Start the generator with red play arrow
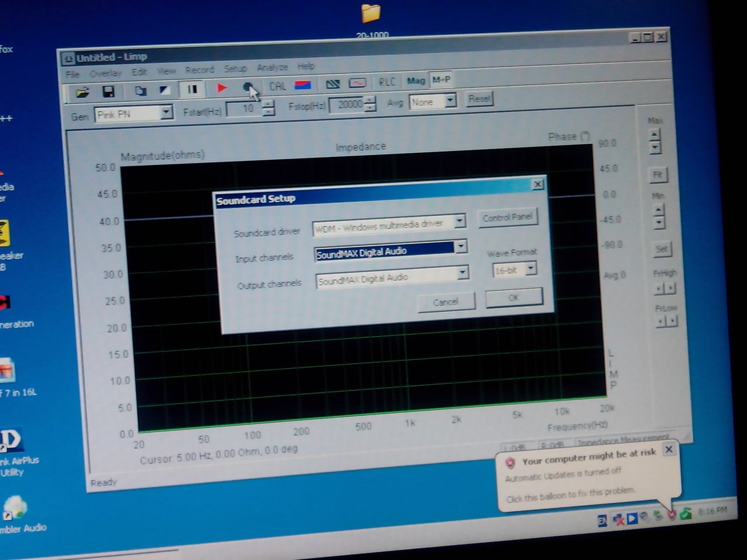Screen dimensions: 747x560 [x=222, y=88]
